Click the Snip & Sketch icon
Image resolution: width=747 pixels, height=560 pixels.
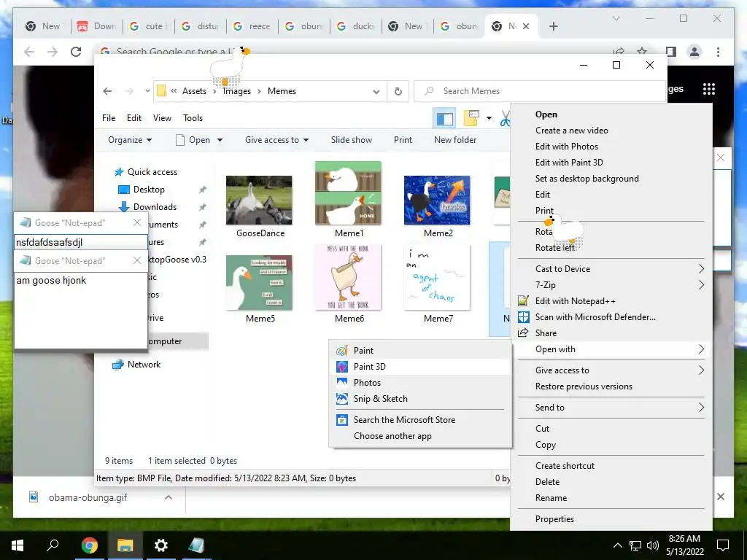click(x=342, y=399)
